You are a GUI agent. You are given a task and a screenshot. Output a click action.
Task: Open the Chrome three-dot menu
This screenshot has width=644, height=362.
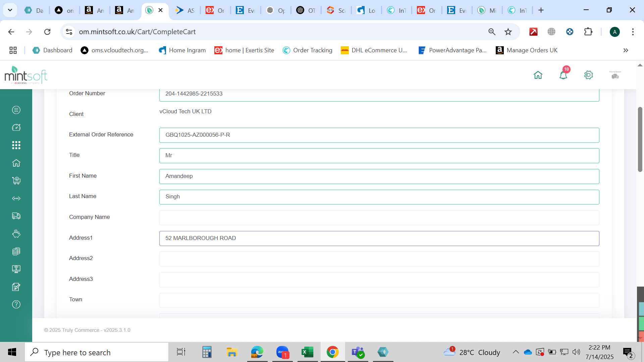point(633,32)
